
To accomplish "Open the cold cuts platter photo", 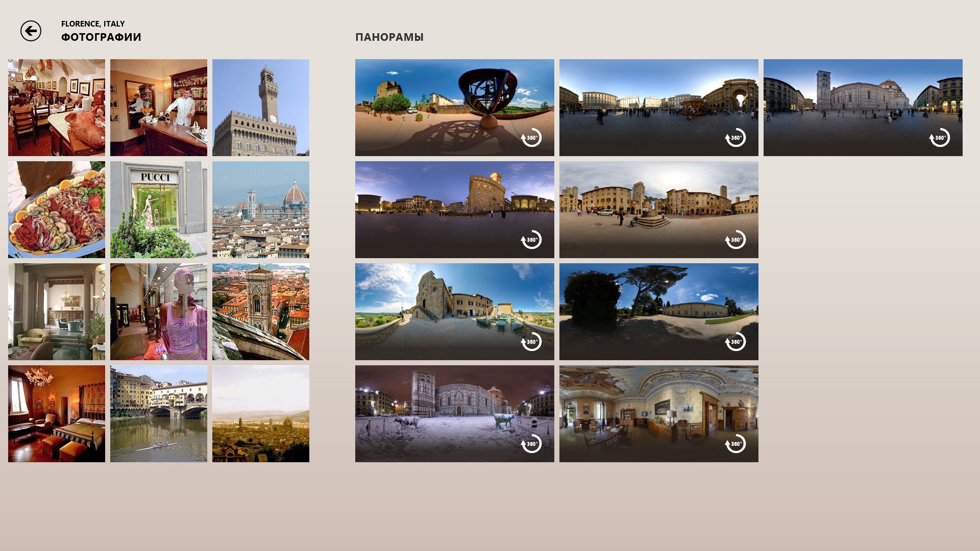I will (57, 210).
